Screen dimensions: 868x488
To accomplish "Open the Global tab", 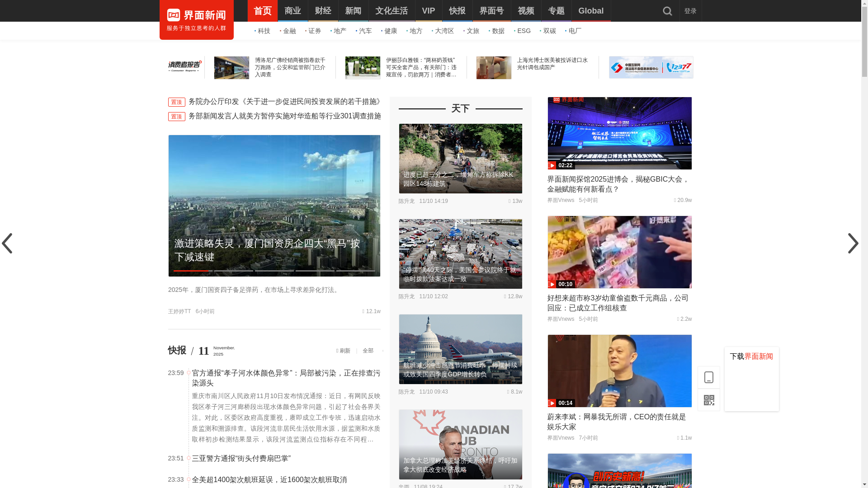I will pyautogui.click(x=591, y=11).
